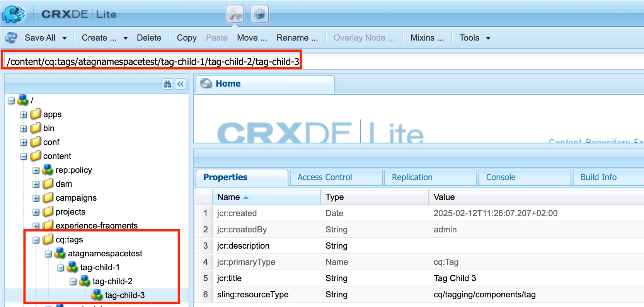Click the tag-child-2 node icon
Screen dimensions: 644x307
pos(85,281)
